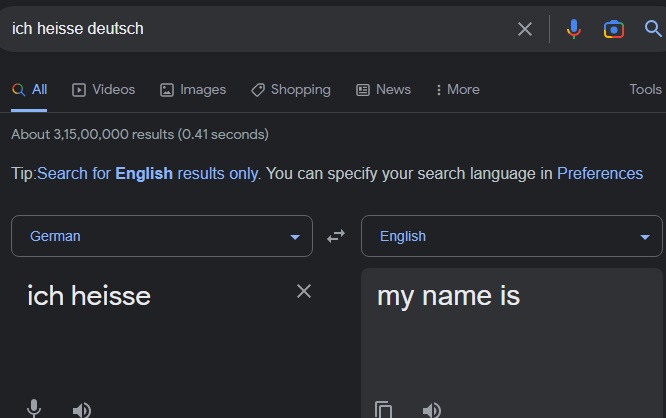Listen to the German source pronunciation
Screen dimensions: 666x418
click(82, 410)
